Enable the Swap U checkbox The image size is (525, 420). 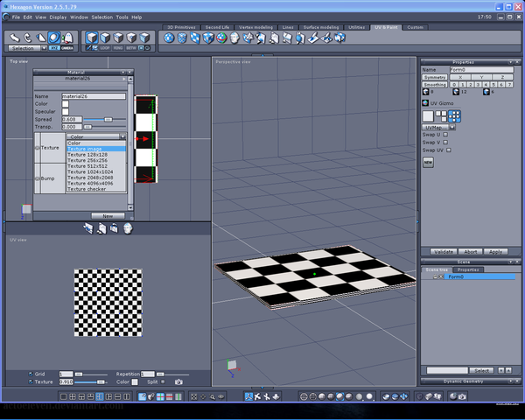click(x=445, y=135)
